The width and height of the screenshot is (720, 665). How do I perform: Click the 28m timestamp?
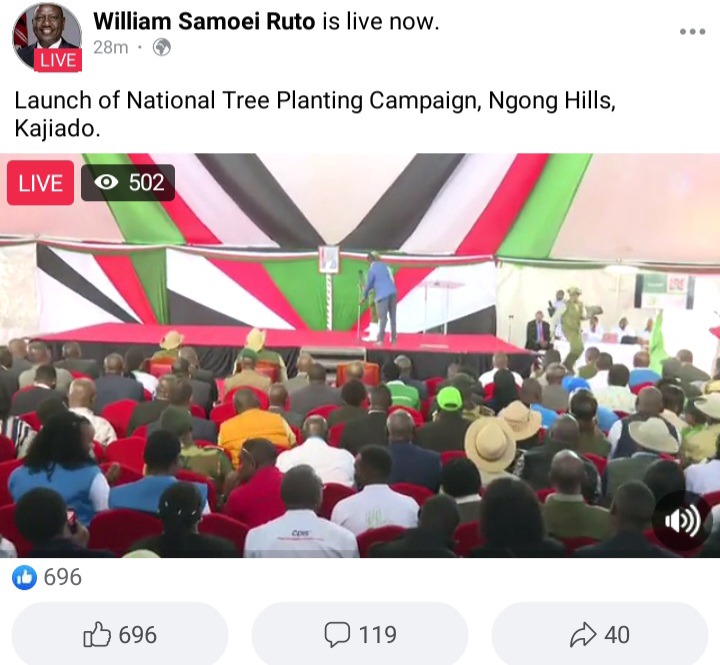coord(111,47)
